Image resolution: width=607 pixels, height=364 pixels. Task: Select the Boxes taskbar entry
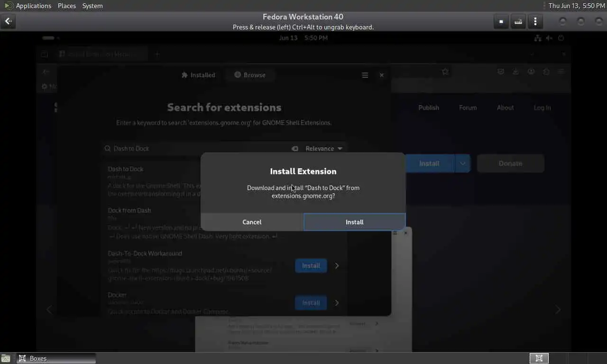click(56, 358)
